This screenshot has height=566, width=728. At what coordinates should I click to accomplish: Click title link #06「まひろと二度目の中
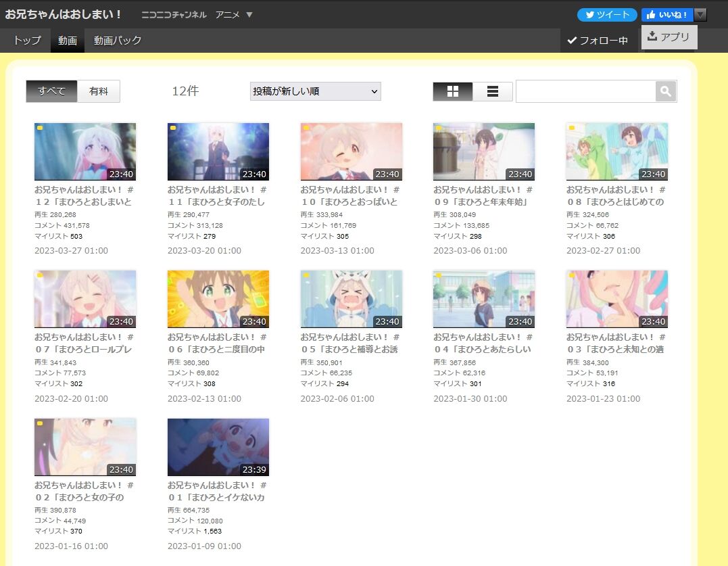(217, 343)
